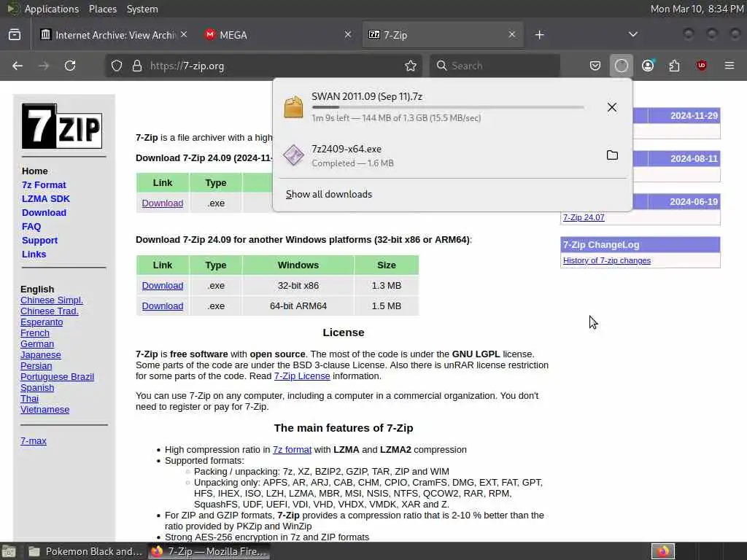This screenshot has height=560, width=747.
Task: Close the Internet Archive tab
Action: [x=184, y=35]
